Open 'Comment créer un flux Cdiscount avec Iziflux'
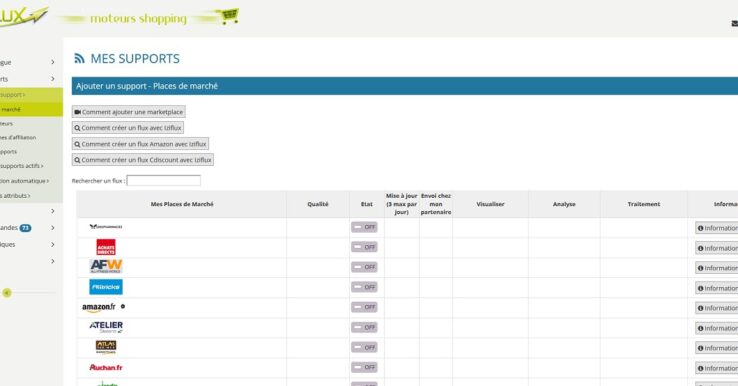The width and height of the screenshot is (738, 386). pyautogui.click(x=143, y=160)
